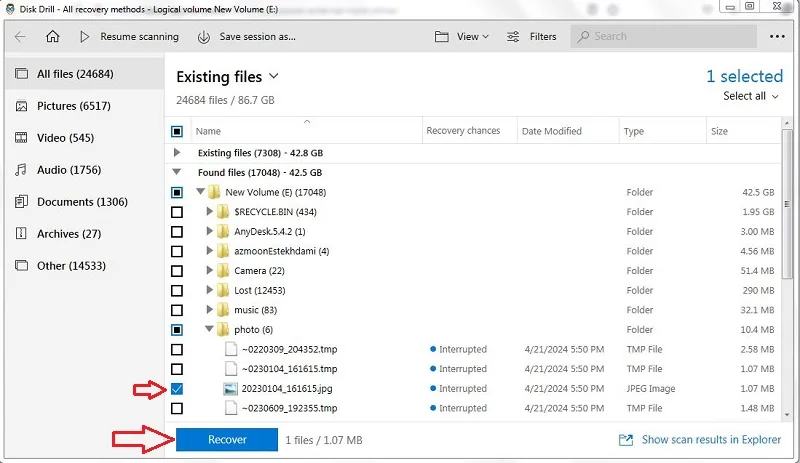Click the music folder icon
Screen dimensions: 800x463
tap(223, 310)
